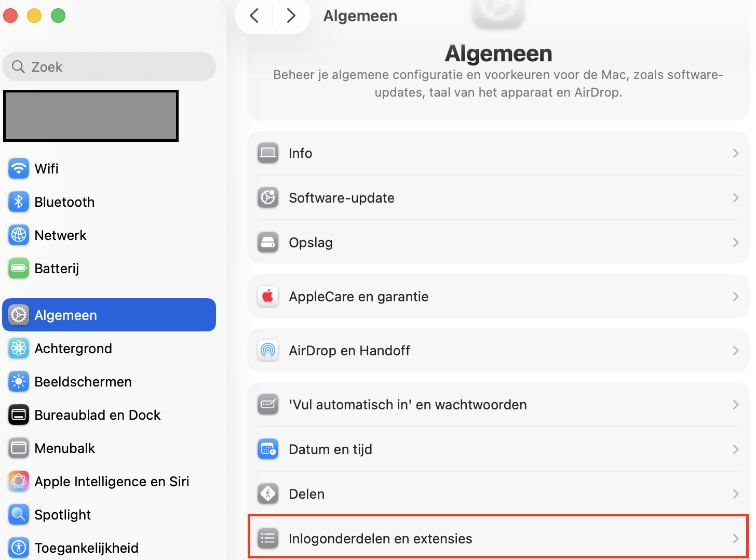Expand 'Vul automatisch in' en wachtwoorden
The width and height of the screenshot is (756, 560).
[x=735, y=404]
